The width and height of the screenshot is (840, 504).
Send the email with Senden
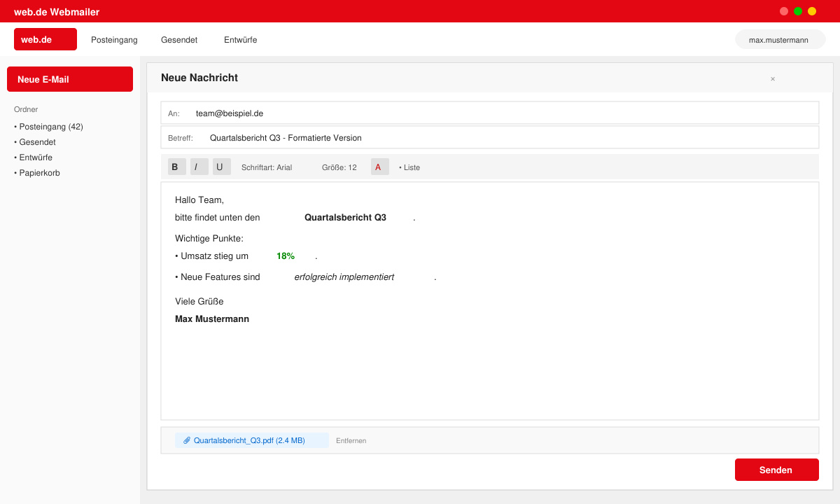777,470
